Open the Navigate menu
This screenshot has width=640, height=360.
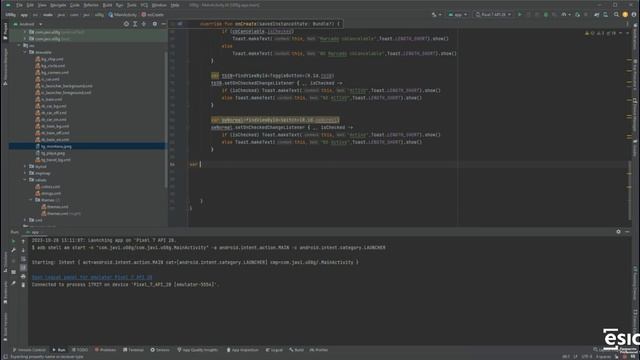coord(58,5)
